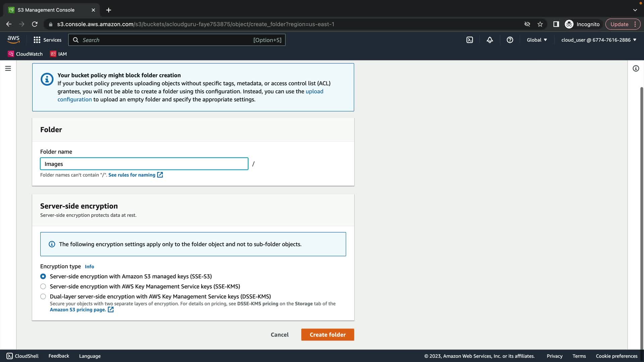Expand the Global region dropdown
The width and height of the screenshot is (644, 362).
click(537, 40)
